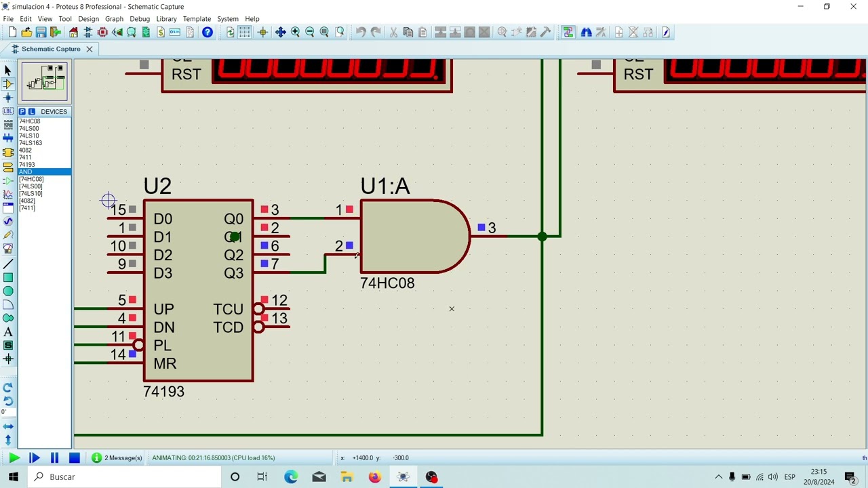Viewport: 868px width, 488px height.
Task: Toggle the Wire Autorouter icon
Action: click(x=568, y=32)
